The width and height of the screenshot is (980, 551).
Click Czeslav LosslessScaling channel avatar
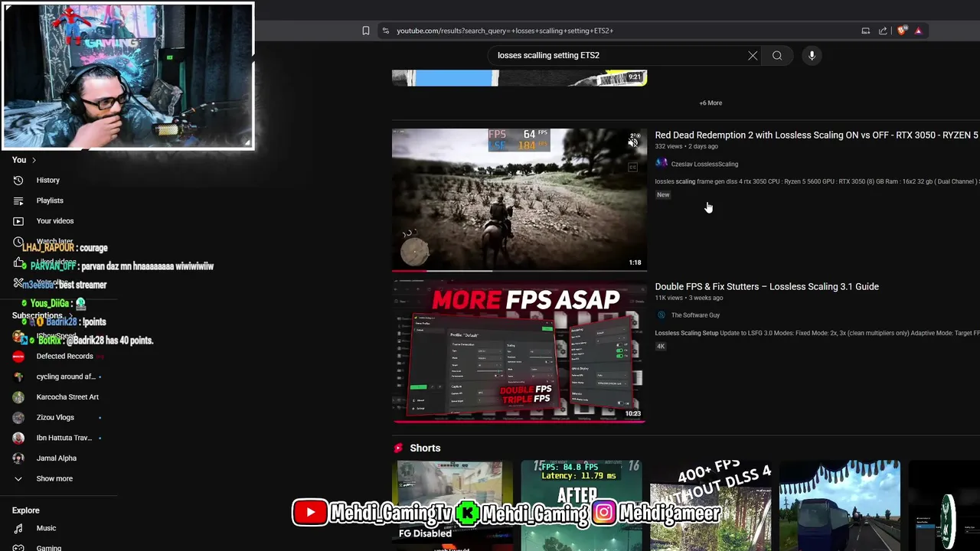click(x=661, y=163)
